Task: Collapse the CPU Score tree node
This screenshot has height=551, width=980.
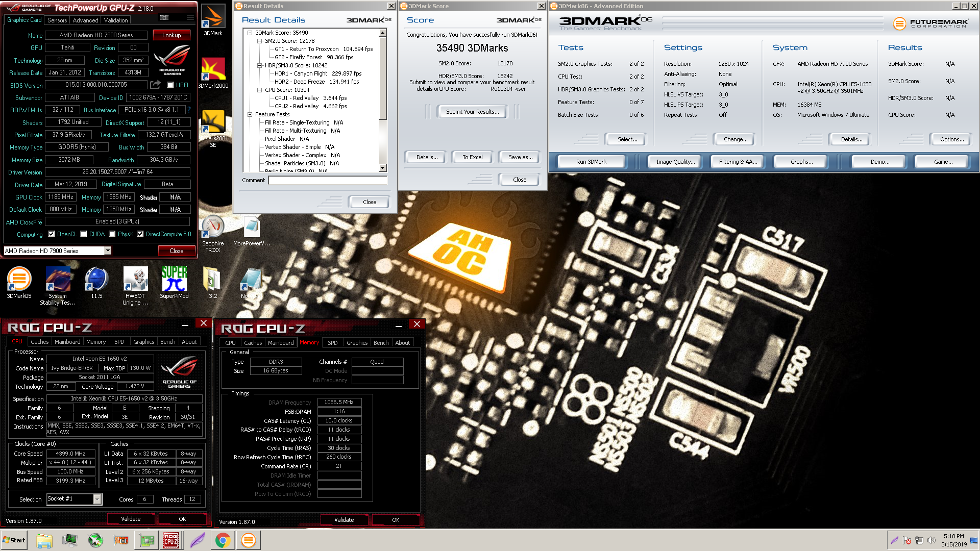Action: point(259,90)
